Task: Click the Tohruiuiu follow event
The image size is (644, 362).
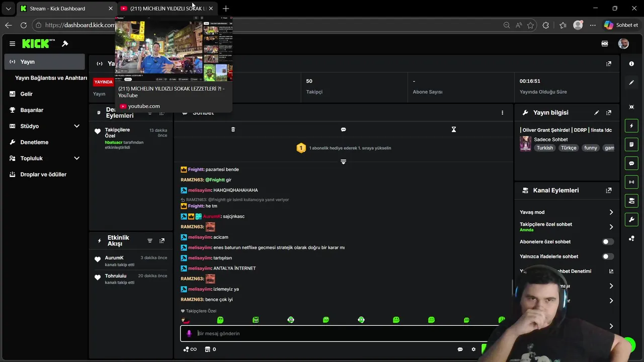Action: (131, 279)
